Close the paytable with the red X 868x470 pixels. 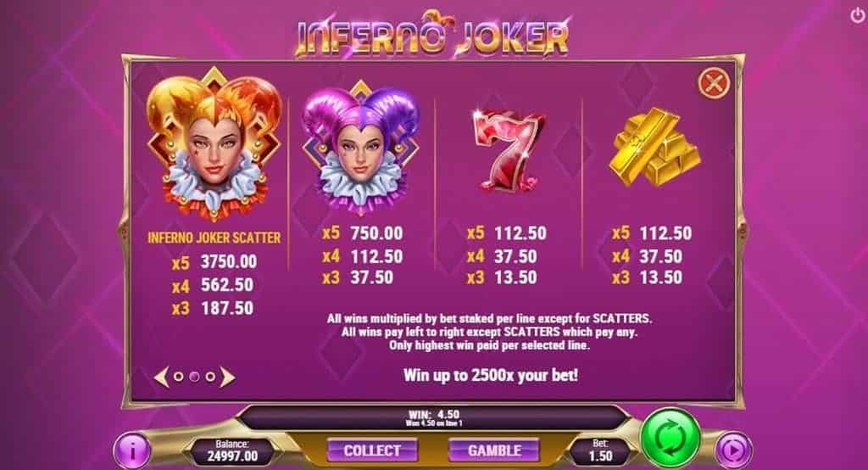coord(714,83)
